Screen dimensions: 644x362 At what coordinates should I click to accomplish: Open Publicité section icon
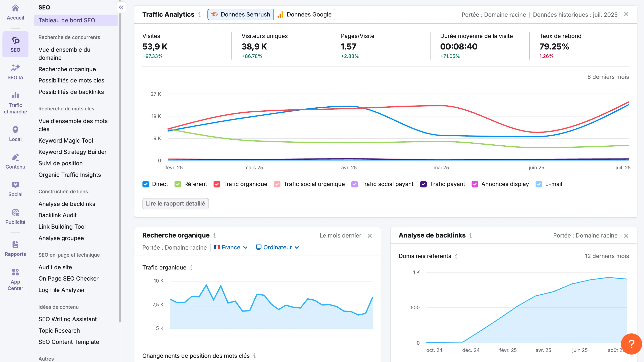click(x=15, y=213)
